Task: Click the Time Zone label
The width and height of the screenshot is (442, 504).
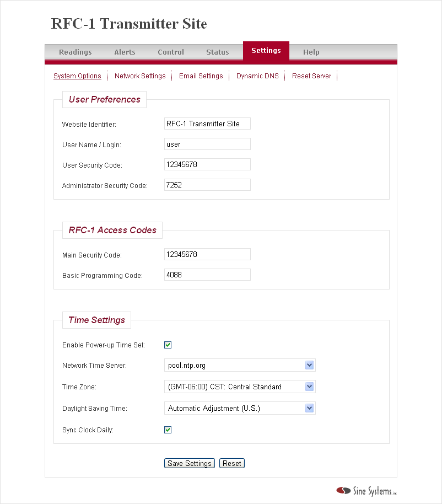Action: [x=79, y=387]
